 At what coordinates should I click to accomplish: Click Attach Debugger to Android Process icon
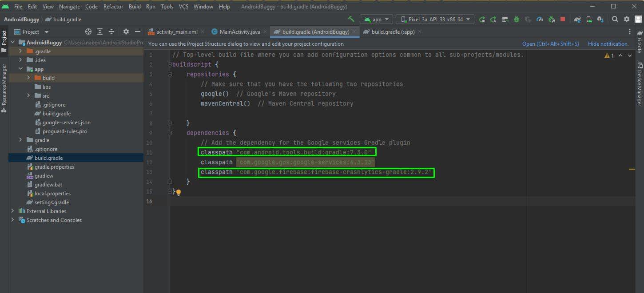[x=551, y=19]
